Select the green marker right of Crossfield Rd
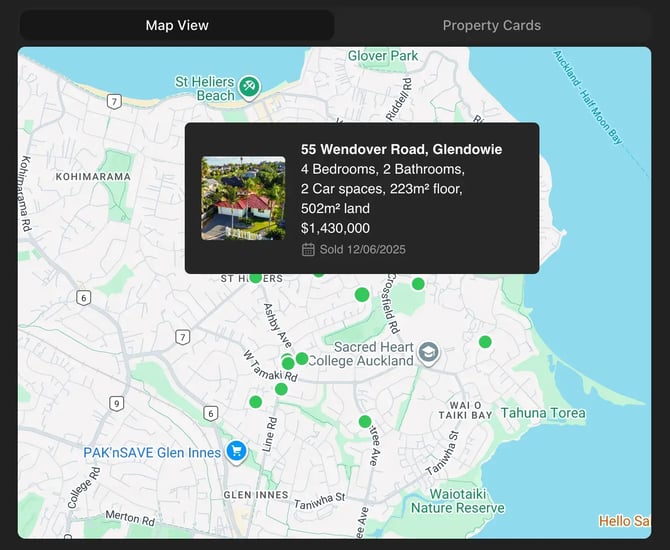The height and width of the screenshot is (550, 670). [418, 283]
